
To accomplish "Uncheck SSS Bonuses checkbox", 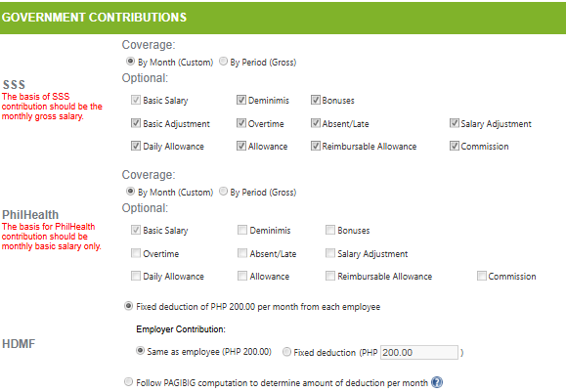I will 316,100.
